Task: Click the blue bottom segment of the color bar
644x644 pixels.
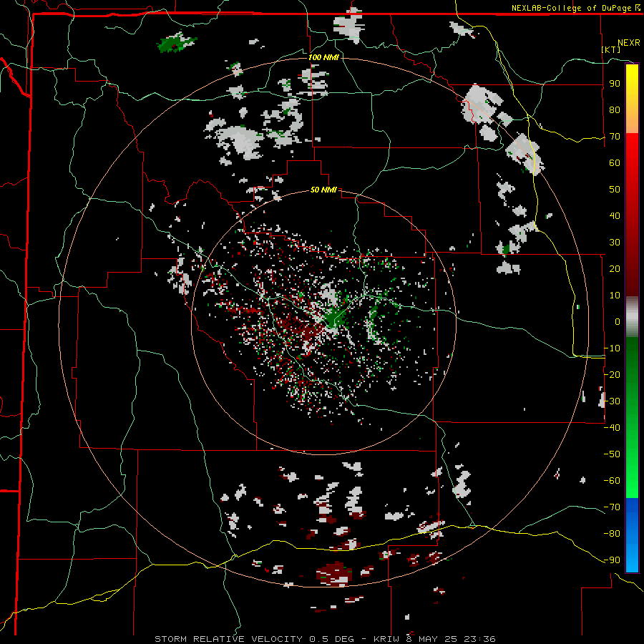Action: coord(632,535)
